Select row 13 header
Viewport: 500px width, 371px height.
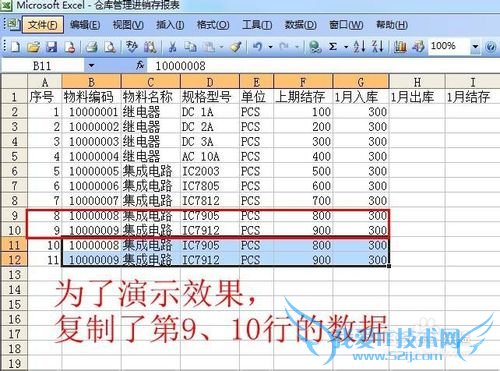coord(14,275)
